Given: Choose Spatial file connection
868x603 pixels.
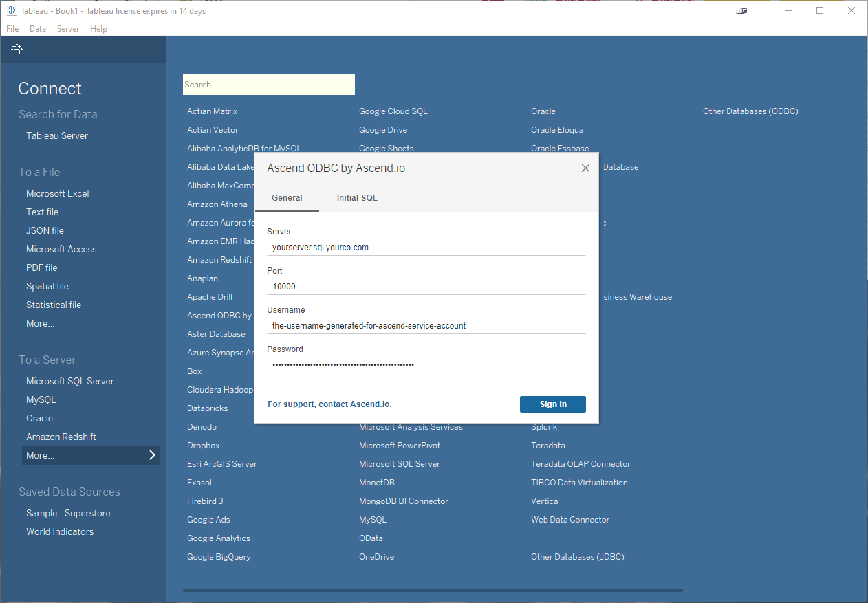Looking at the screenshot, I should [47, 287].
